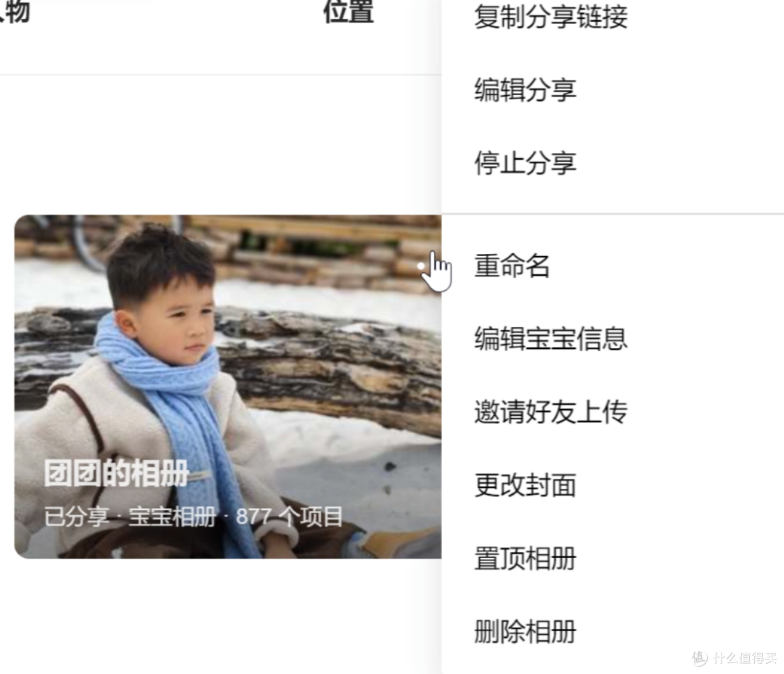
Task: Click the 宝宝相册 album type label
Action: point(172,516)
